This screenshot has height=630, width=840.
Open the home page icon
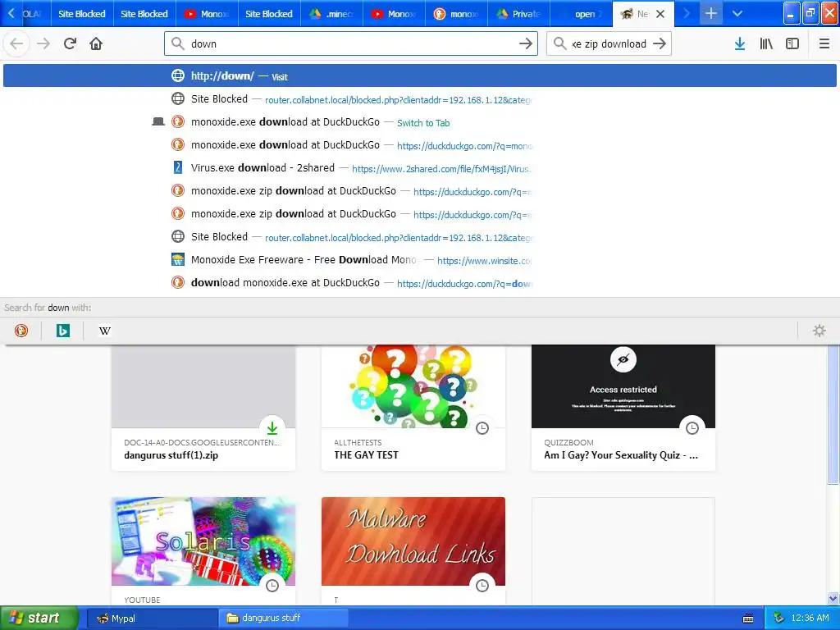point(96,43)
